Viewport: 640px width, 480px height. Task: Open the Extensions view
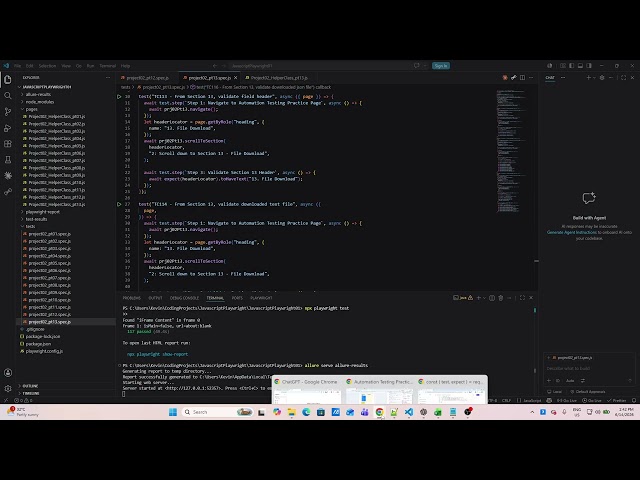8,144
